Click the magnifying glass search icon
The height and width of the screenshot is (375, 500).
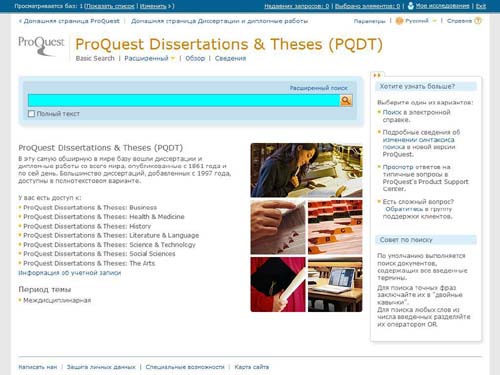(x=346, y=100)
